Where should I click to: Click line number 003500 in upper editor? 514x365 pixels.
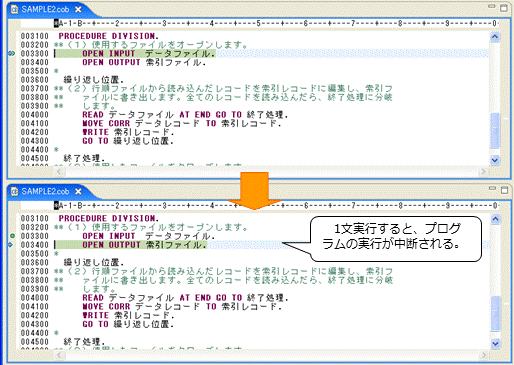coord(35,71)
